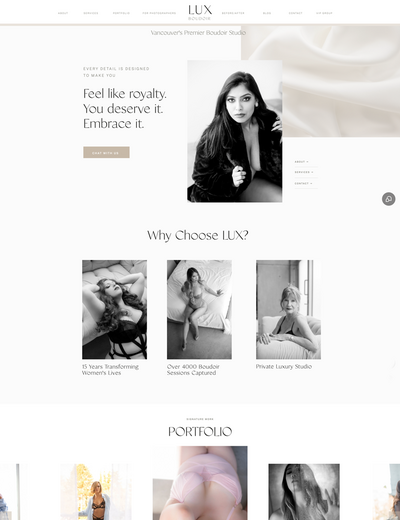
Task: Click the LUX Boudoir logo
Action: pyautogui.click(x=200, y=13)
